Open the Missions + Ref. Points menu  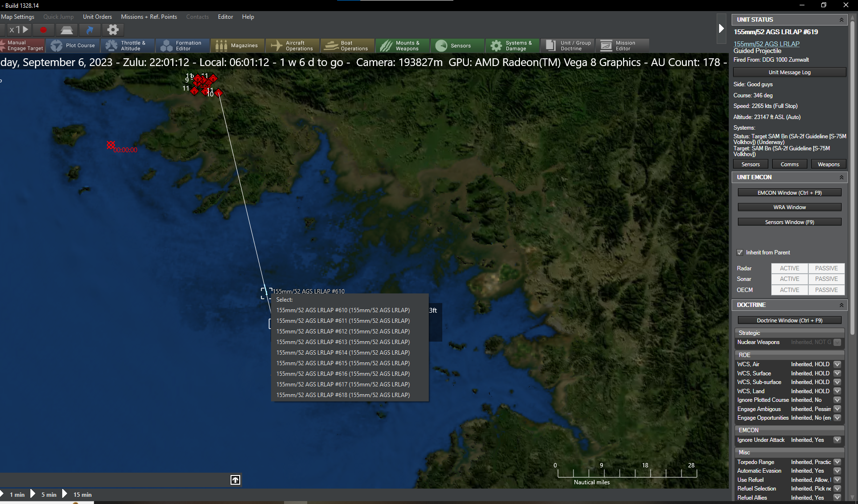(x=149, y=17)
